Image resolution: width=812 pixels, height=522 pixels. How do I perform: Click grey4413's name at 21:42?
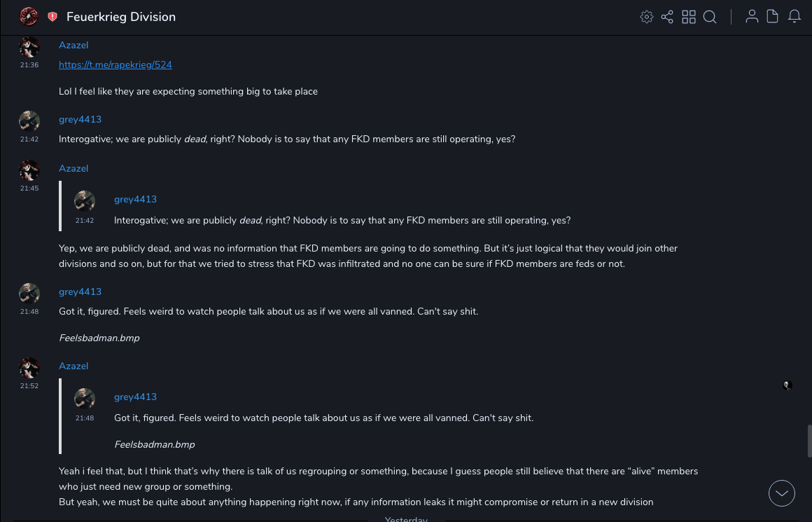80,119
